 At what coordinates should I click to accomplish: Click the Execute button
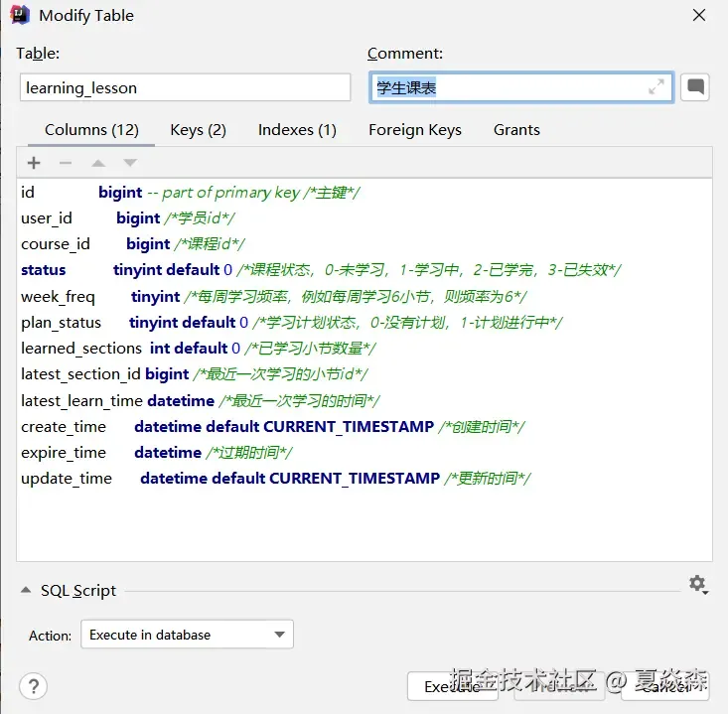click(453, 686)
